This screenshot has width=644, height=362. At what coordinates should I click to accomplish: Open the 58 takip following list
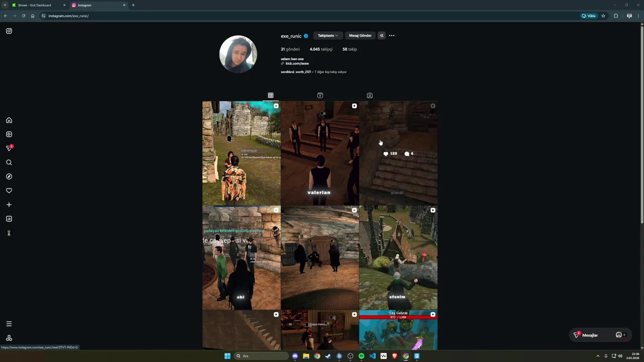(x=350, y=49)
